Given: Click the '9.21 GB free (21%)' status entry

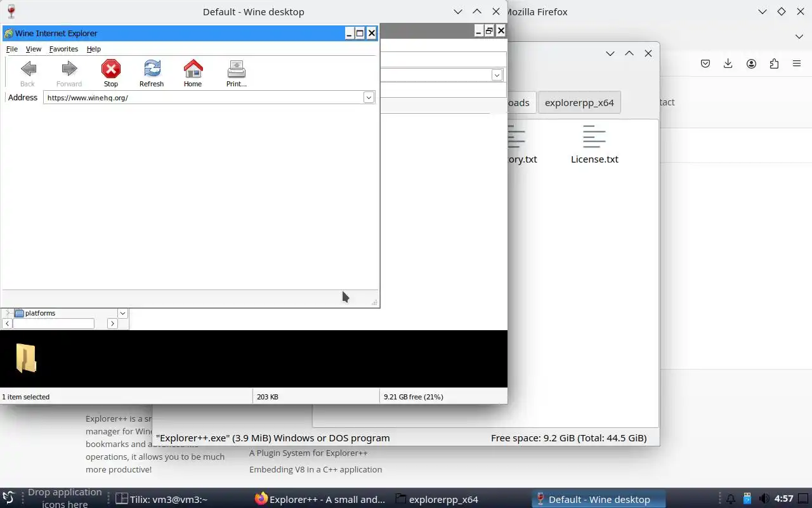Looking at the screenshot, I should 414,397.
